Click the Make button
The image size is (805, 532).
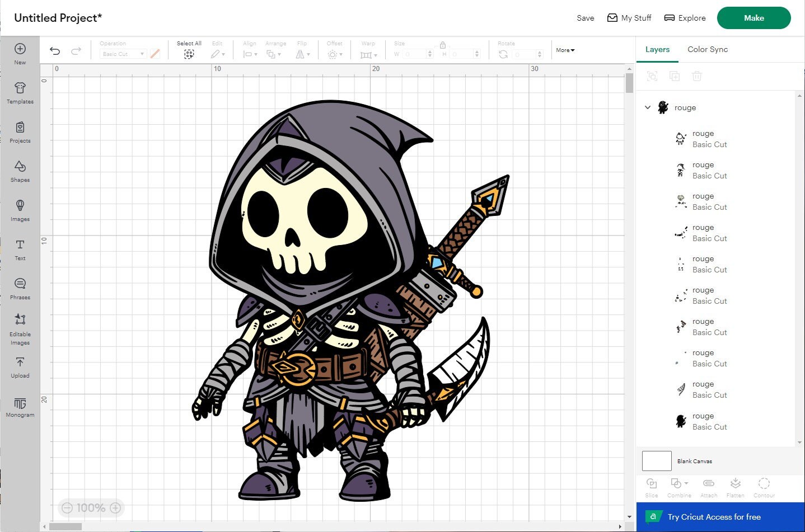click(x=753, y=17)
